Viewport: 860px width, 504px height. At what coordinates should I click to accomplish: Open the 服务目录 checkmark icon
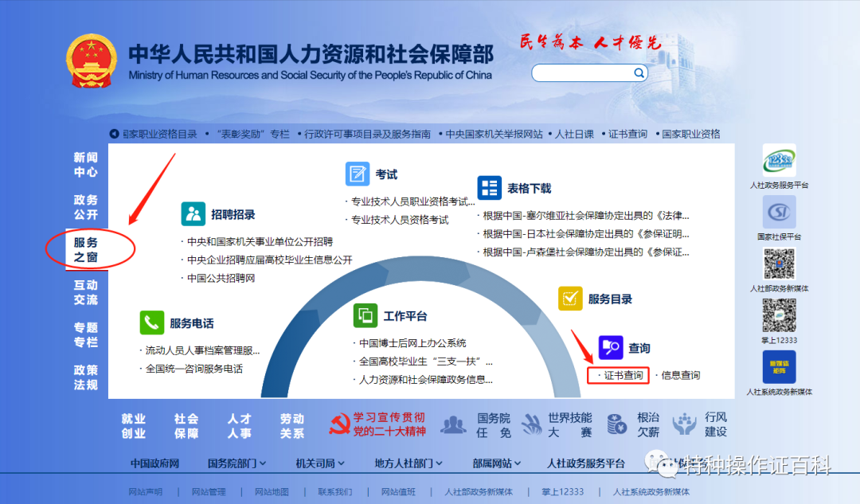pos(570,299)
